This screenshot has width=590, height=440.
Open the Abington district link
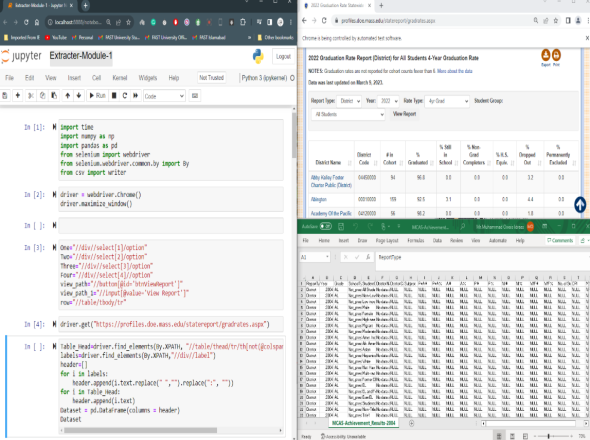point(319,199)
